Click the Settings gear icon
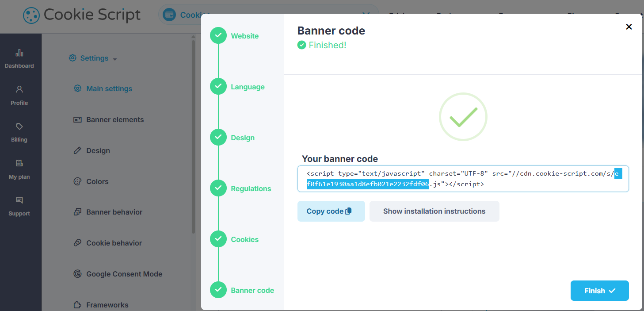 click(x=72, y=58)
